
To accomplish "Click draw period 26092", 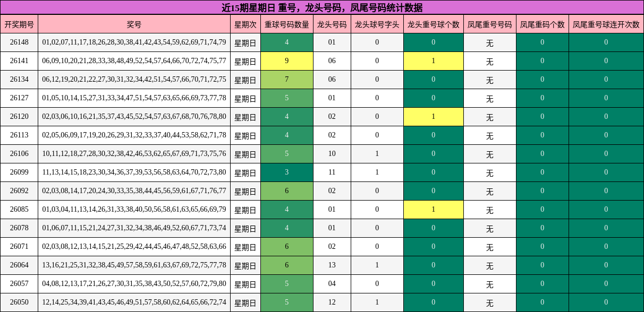I will click(x=19, y=191).
